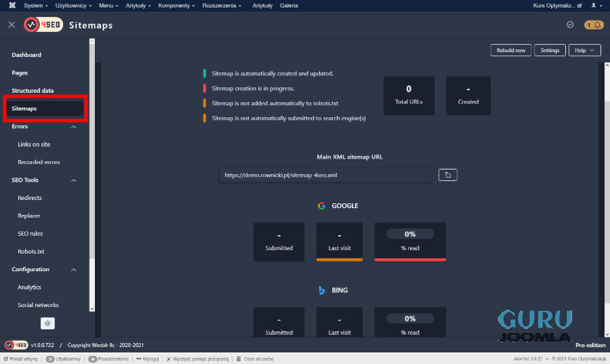Open the Artykuły dropdown menu

138,5
